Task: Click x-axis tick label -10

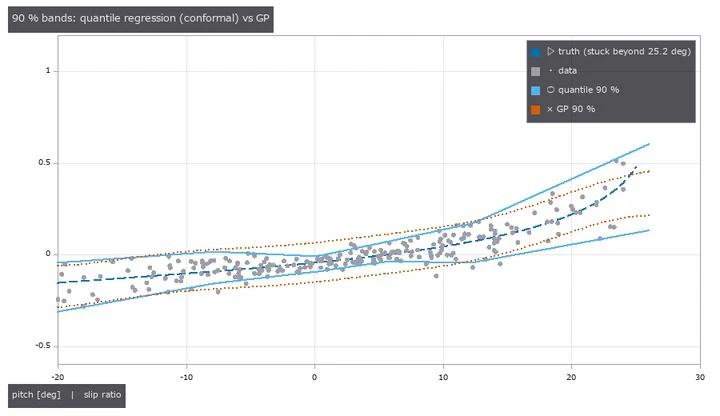Action: click(x=186, y=377)
